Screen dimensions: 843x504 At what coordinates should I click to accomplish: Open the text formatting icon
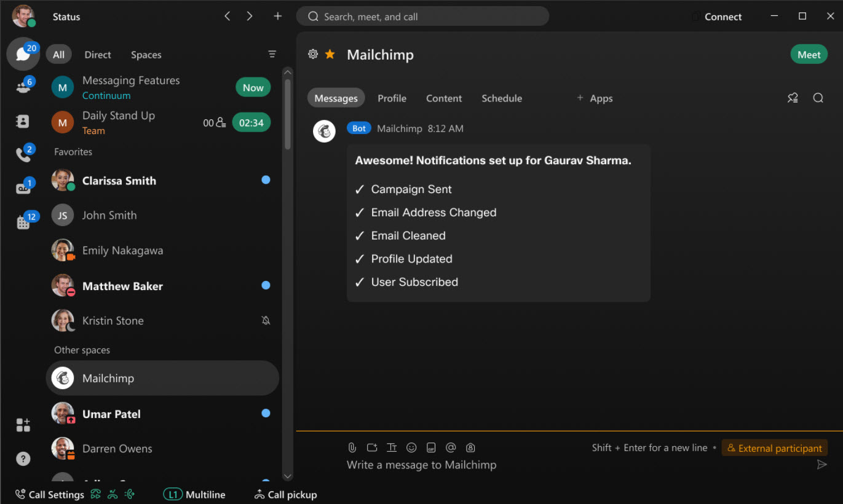tap(392, 447)
